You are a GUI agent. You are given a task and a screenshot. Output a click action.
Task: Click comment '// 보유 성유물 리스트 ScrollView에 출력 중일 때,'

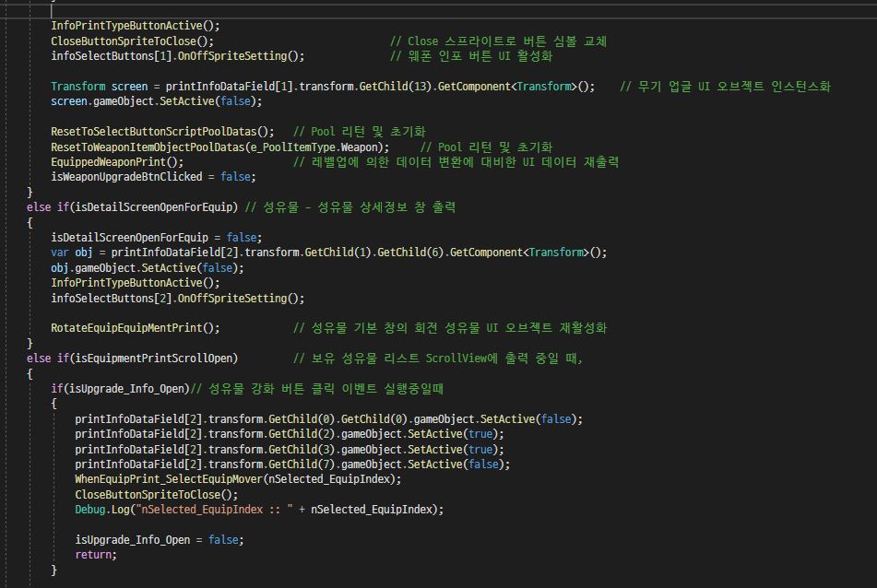point(438,359)
